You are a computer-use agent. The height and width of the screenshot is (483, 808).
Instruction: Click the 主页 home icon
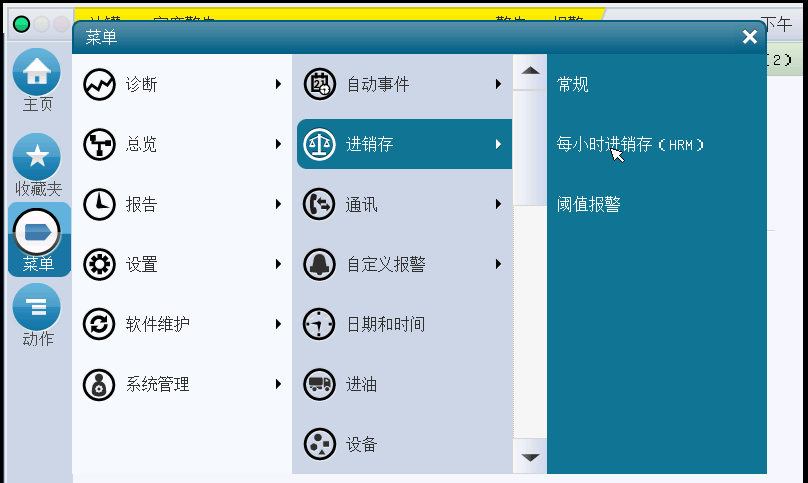pos(37,72)
